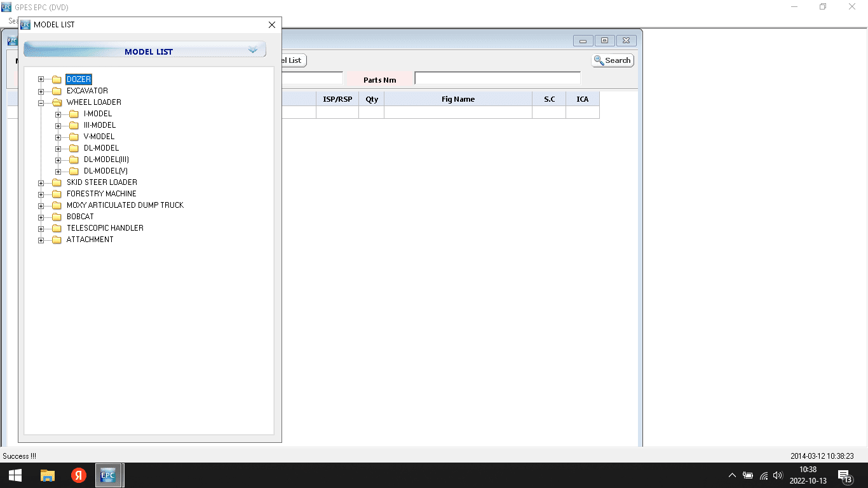Open Yandex browser from the taskbar
Image resolution: width=868 pixels, height=488 pixels.
[x=78, y=475]
